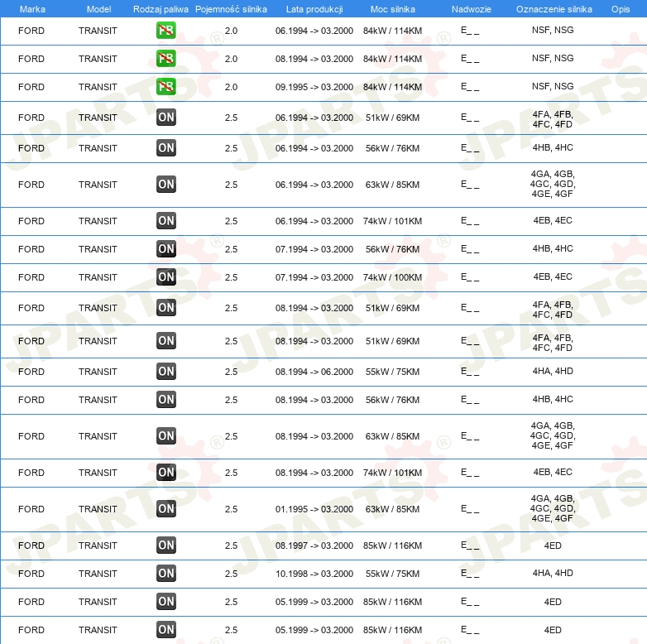Click the Nadwozie column header
This screenshot has width=647, height=644.
pos(472,9)
